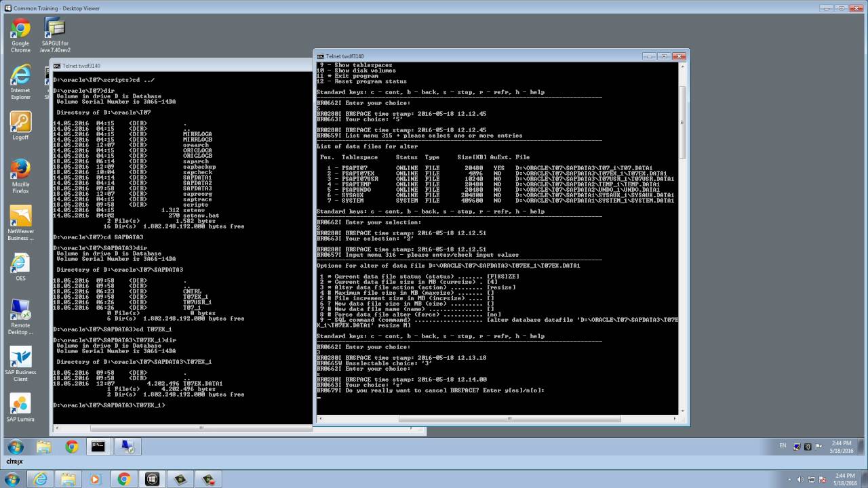Open Chrome from the local bottom taskbar
Image resolution: width=868 pixels, height=488 pixels.
124,479
